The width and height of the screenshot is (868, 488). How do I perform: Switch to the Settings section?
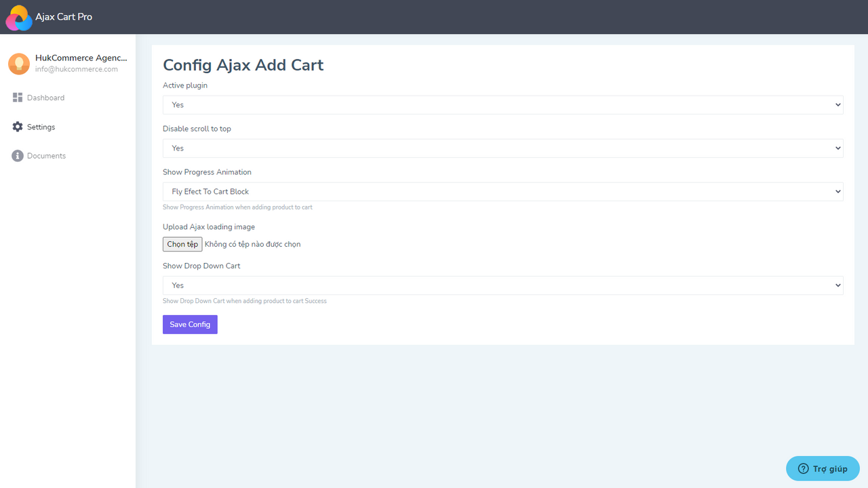tap(41, 127)
